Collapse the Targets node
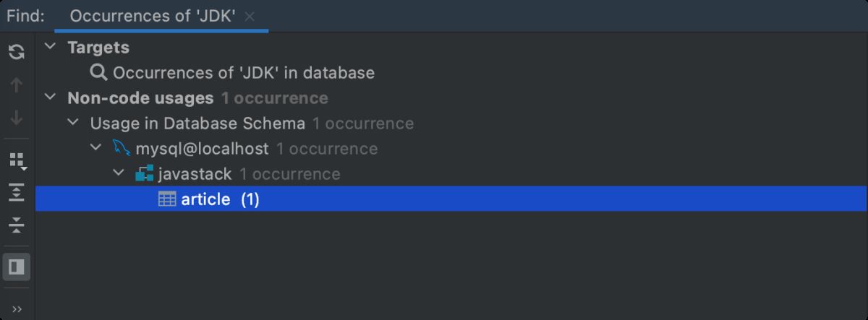 click(x=50, y=47)
